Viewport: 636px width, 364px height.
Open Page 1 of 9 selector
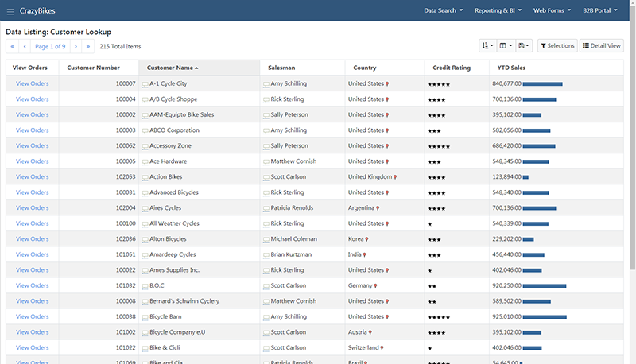[50, 46]
